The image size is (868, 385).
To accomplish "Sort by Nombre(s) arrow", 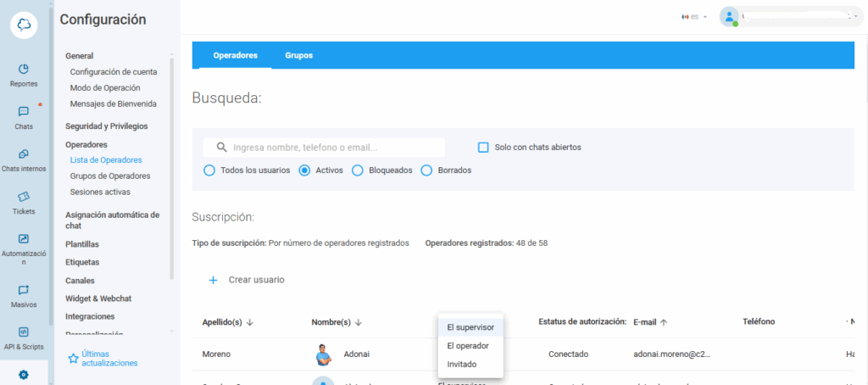I will pyautogui.click(x=359, y=322).
